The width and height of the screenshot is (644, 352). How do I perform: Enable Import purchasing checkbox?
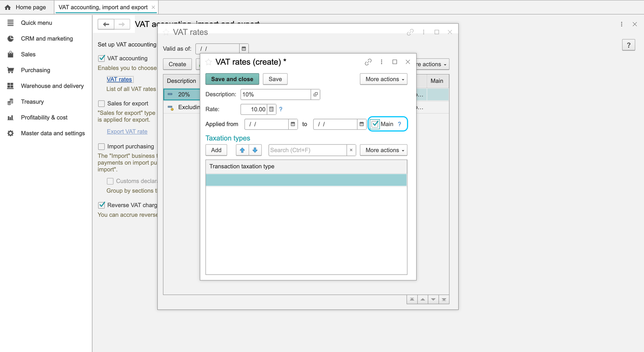click(101, 146)
